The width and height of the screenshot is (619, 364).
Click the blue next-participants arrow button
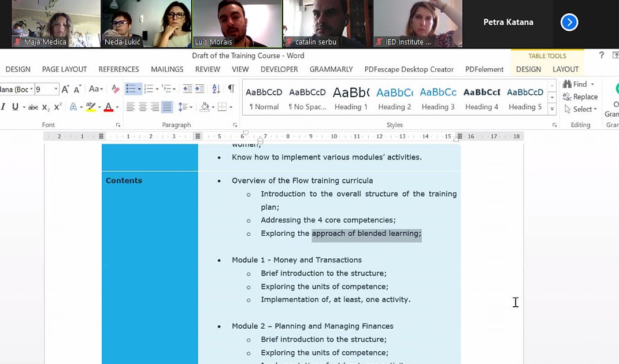[x=569, y=22]
